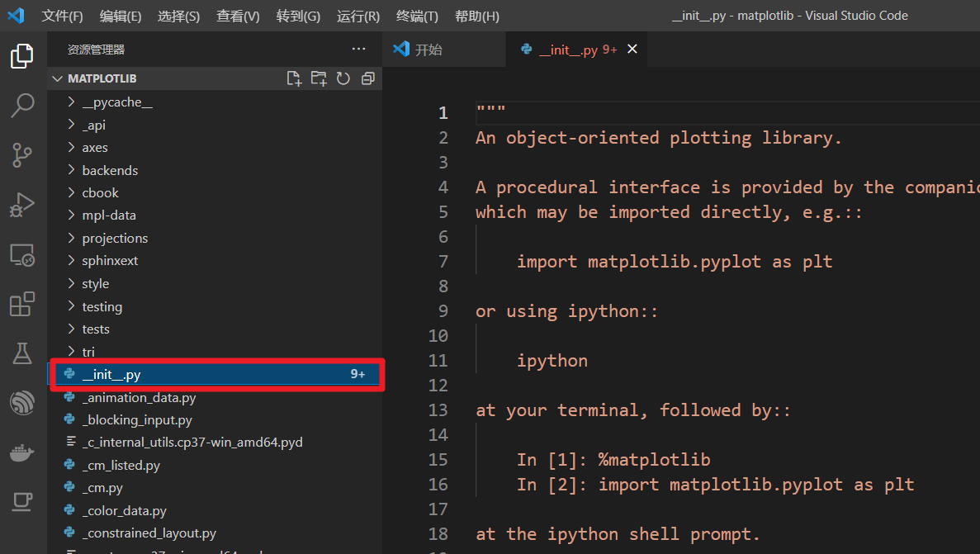Open the explorer more actions ellipsis

click(x=359, y=49)
